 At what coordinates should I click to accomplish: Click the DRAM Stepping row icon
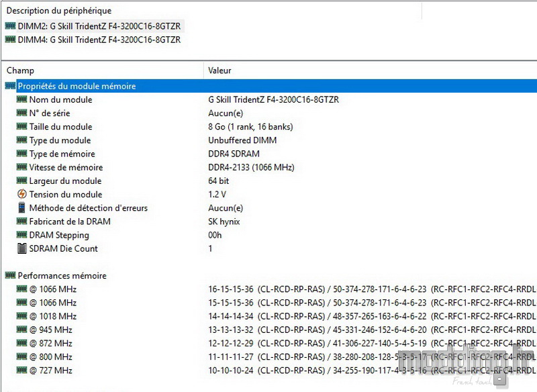[21, 234]
